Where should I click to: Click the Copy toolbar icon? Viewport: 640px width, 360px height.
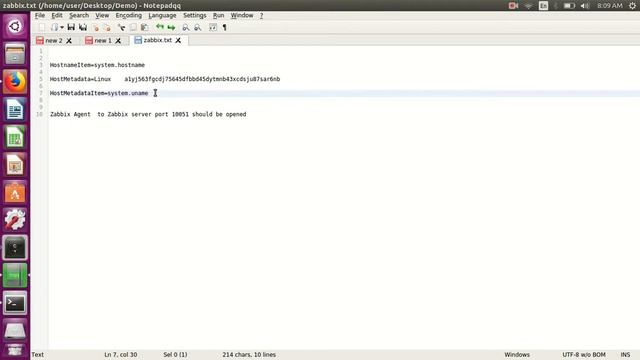click(x=133, y=27)
